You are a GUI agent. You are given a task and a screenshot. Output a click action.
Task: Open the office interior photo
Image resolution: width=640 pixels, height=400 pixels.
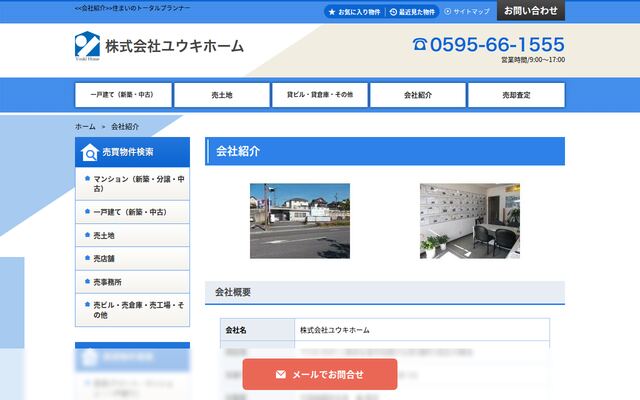pyautogui.click(x=470, y=221)
